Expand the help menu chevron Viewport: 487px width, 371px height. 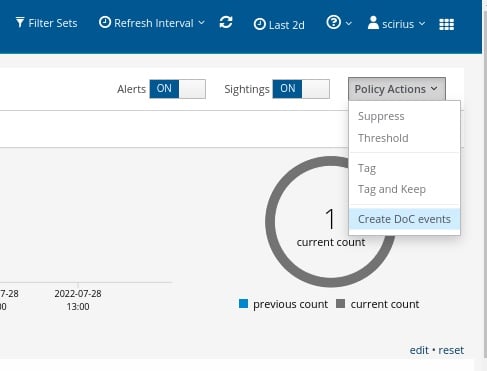coord(349,24)
